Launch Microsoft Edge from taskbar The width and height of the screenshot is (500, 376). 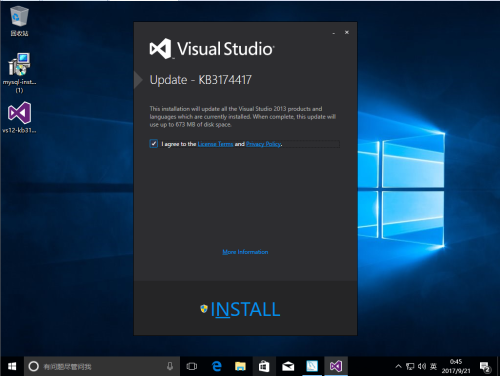[217, 366]
